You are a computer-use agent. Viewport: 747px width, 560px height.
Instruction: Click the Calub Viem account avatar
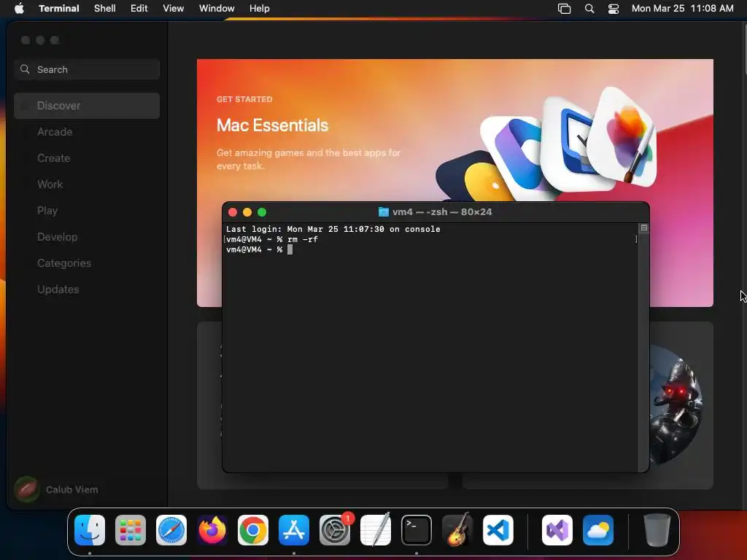(x=27, y=489)
